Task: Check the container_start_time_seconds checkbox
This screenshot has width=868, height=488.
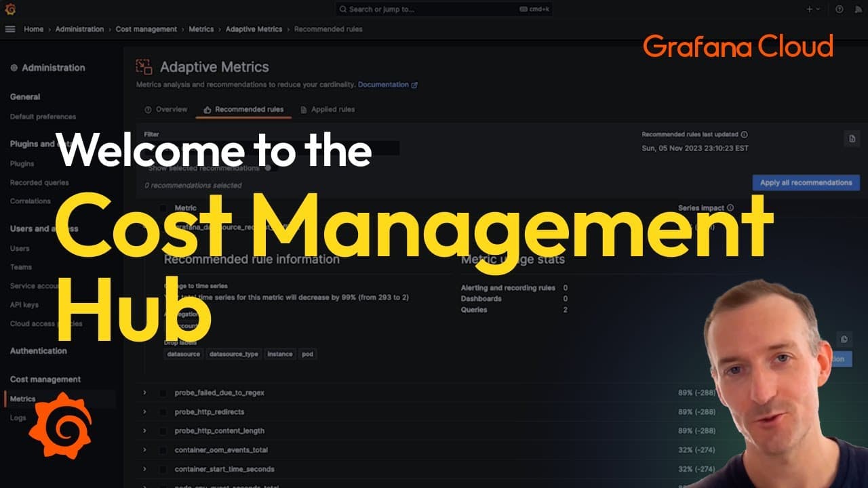Action: pyautogui.click(x=163, y=468)
